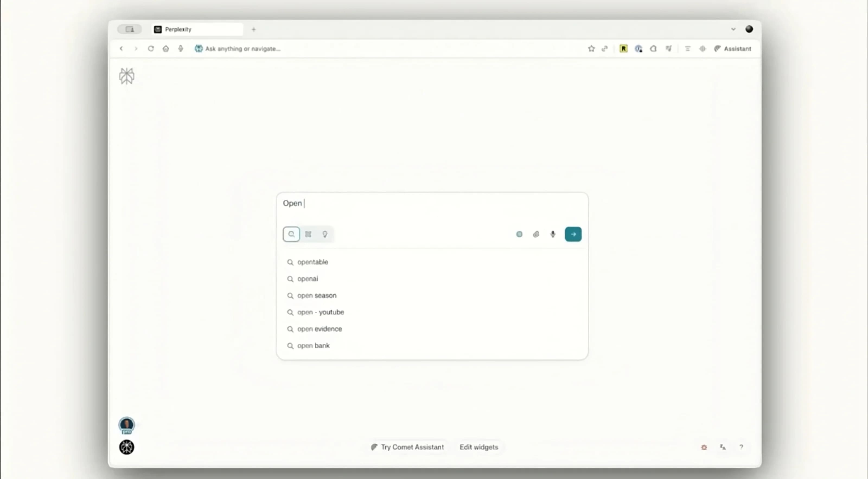Click the yellow R extension icon
This screenshot has height=479, width=868.
(x=623, y=49)
